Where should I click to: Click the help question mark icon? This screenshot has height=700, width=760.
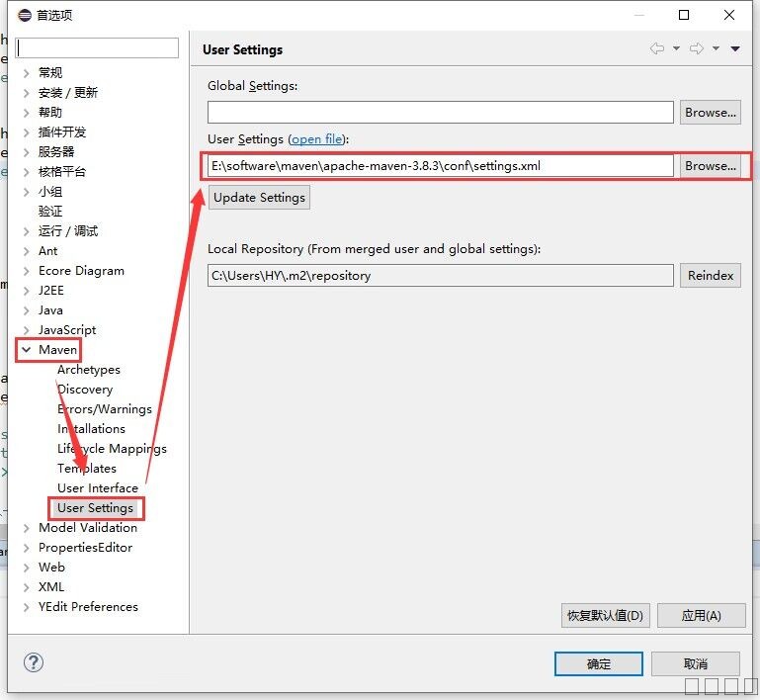click(x=35, y=663)
